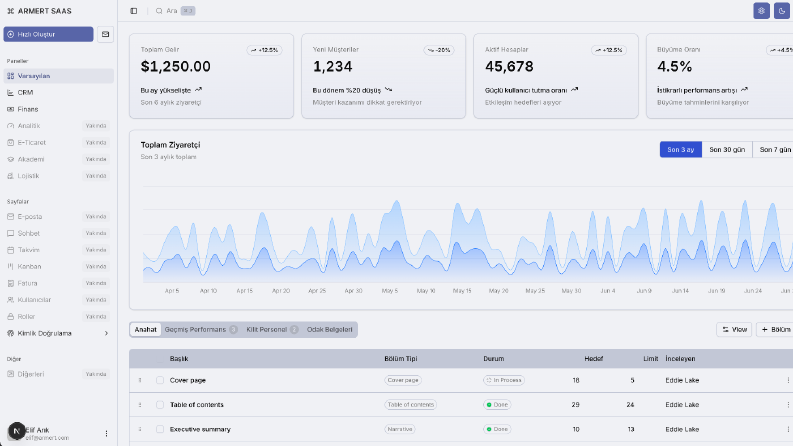Click the E-Ticaret sidebar icon
The image size is (793, 446).
click(11, 143)
